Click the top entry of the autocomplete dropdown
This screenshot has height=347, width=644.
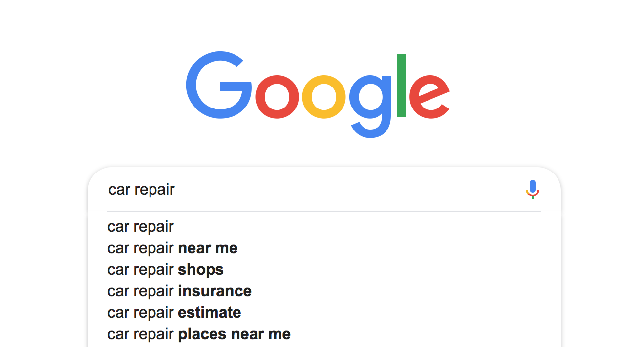pyautogui.click(x=141, y=226)
